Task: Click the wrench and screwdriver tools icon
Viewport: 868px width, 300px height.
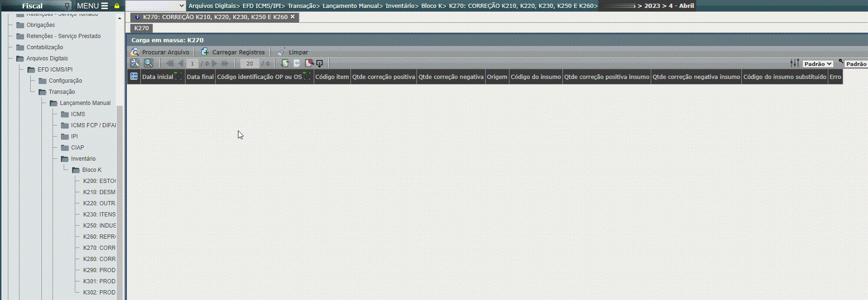Action: tap(135, 63)
